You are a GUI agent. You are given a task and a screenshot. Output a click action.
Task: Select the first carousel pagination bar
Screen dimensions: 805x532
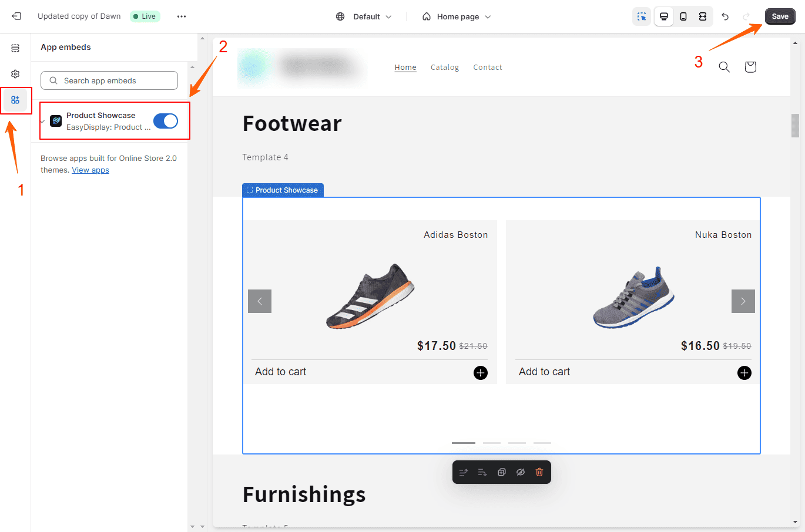pos(464,443)
